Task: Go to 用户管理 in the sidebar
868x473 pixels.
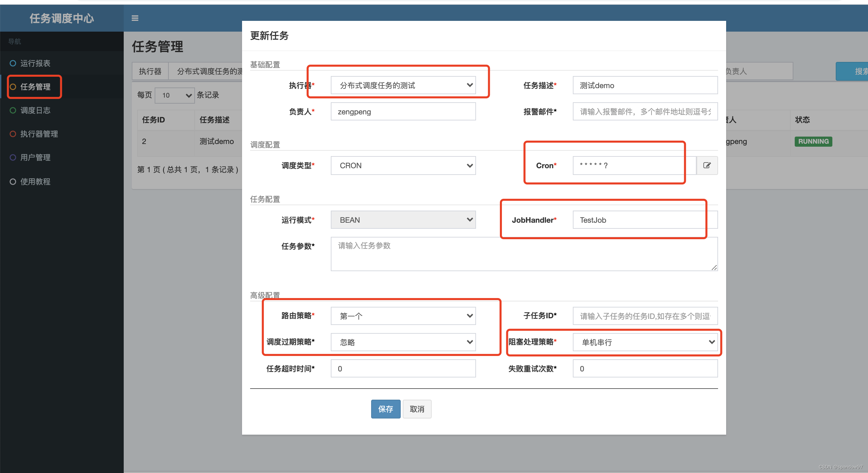Action: [35, 157]
